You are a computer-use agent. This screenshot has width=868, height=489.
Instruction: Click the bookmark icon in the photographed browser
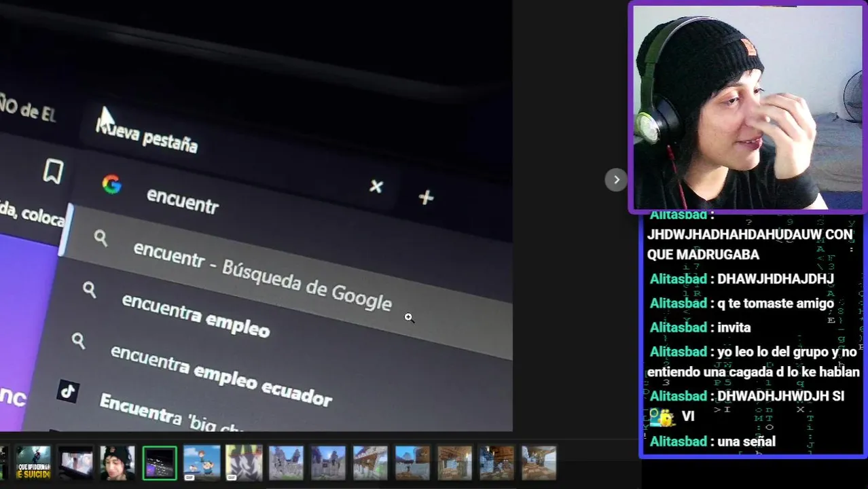coord(53,172)
